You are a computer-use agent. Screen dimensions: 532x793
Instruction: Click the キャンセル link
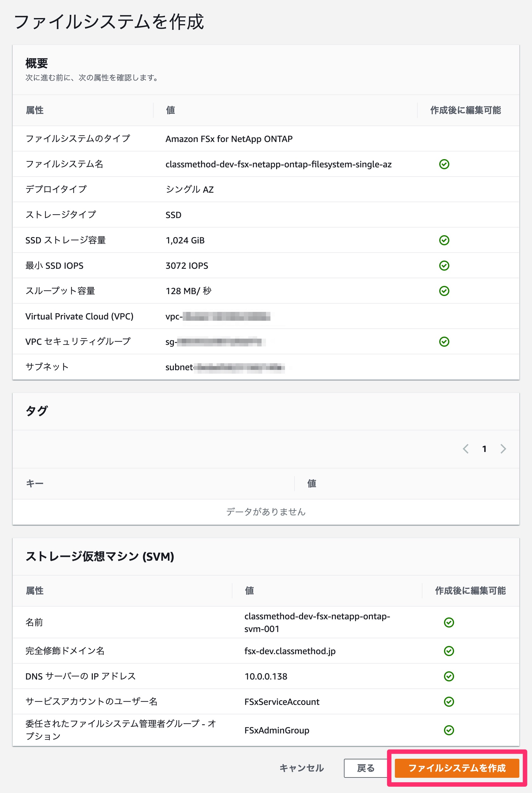(301, 768)
